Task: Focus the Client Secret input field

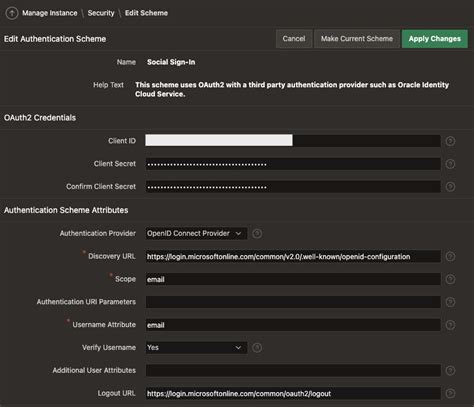Action: (x=293, y=164)
